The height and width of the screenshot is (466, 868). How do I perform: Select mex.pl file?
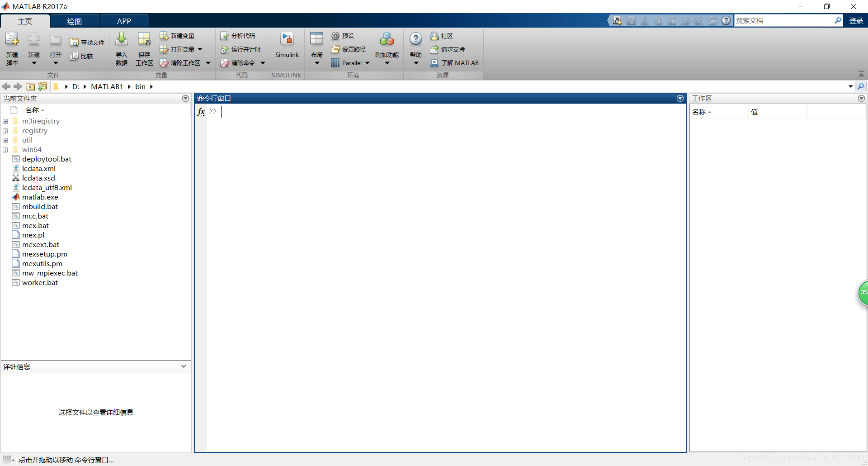click(33, 235)
